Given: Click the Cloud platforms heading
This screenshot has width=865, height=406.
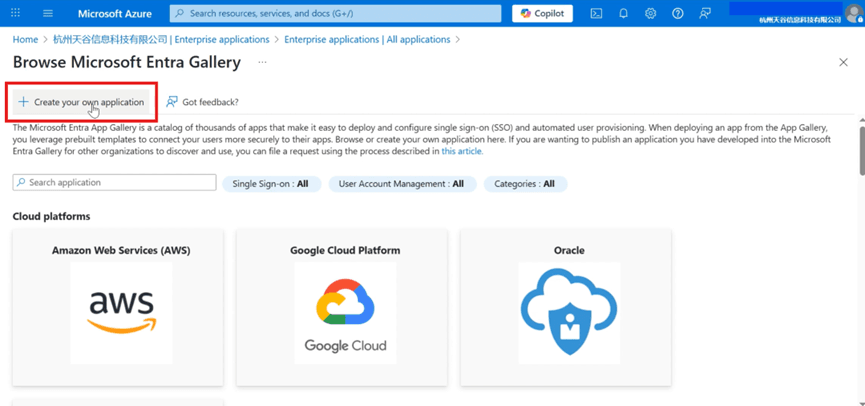Looking at the screenshot, I should coord(51,216).
